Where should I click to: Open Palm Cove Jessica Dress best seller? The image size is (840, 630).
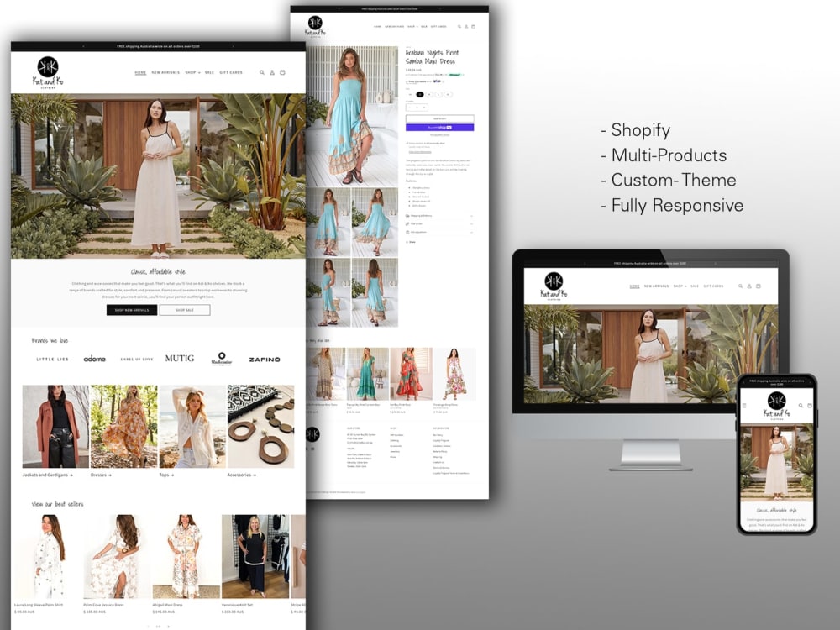click(116, 557)
